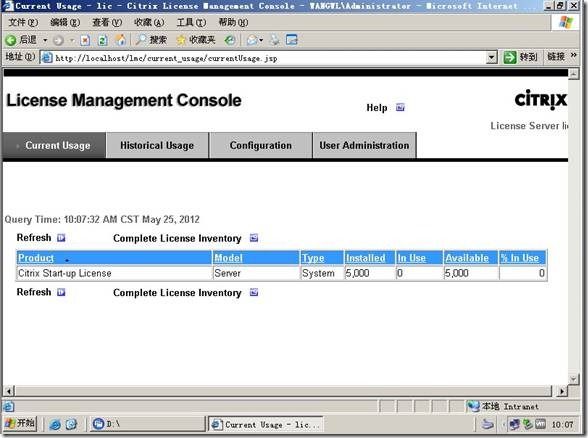Open the 工具(T) menu
The image size is (588, 438).
pos(191,22)
